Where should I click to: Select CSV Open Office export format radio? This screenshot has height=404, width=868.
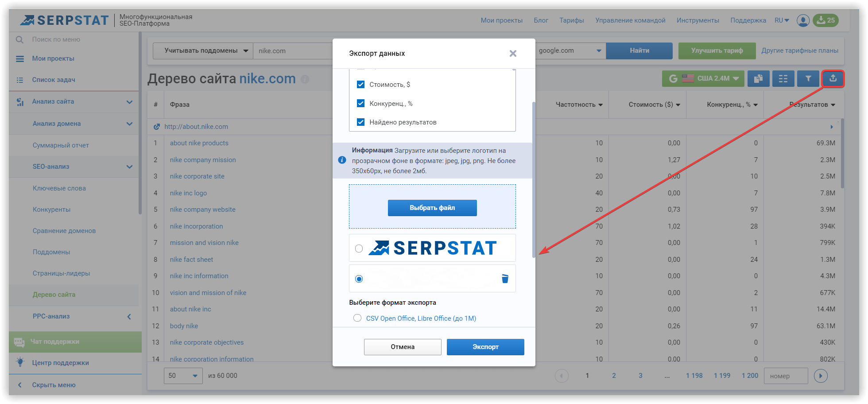coord(357,318)
